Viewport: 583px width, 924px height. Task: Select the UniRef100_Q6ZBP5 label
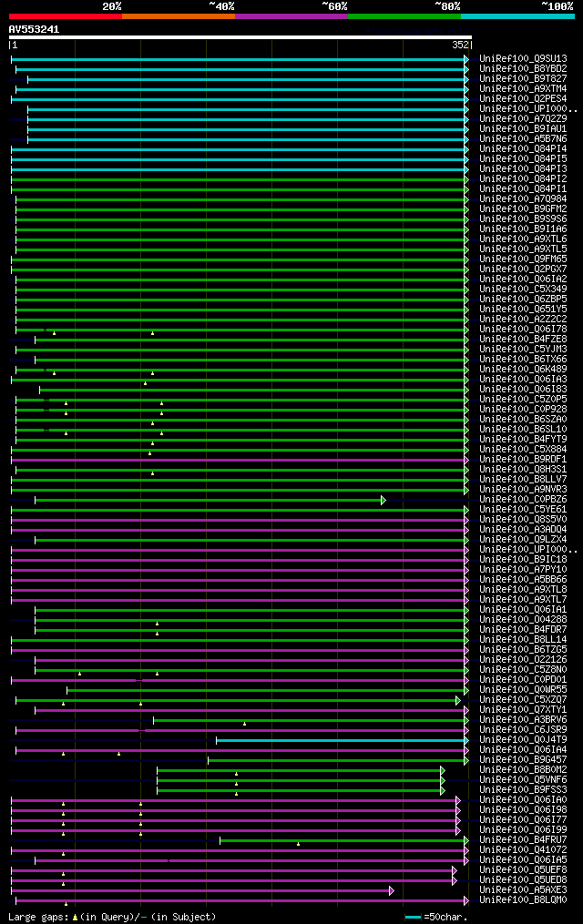[523, 300]
